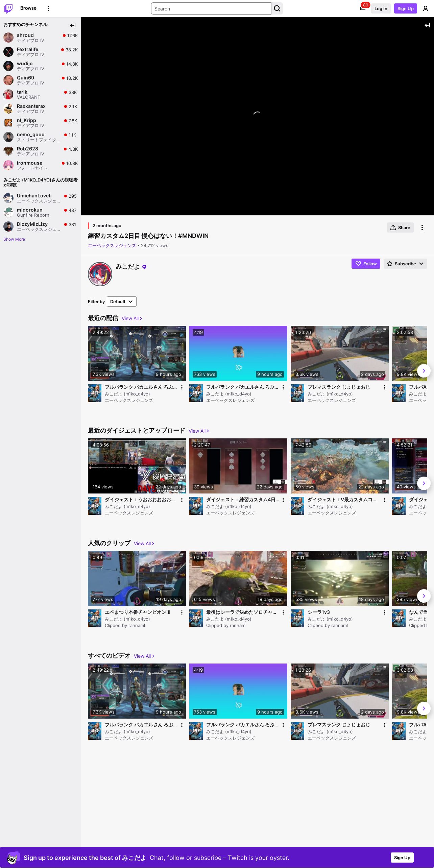Open options for ダイジェスト：練習カスタム4日 video
This screenshot has height=868, width=434.
coord(283,500)
